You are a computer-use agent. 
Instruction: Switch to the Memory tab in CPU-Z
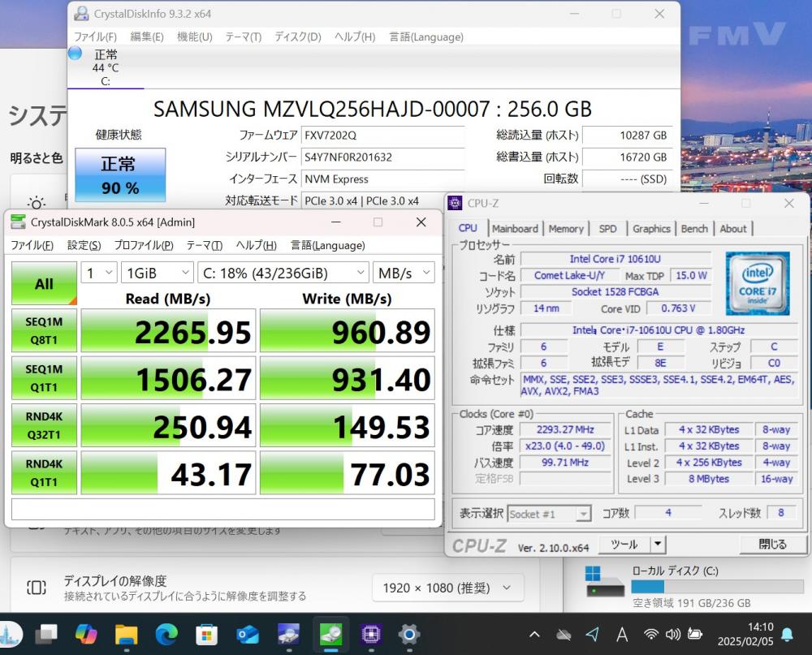(x=566, y=229)
